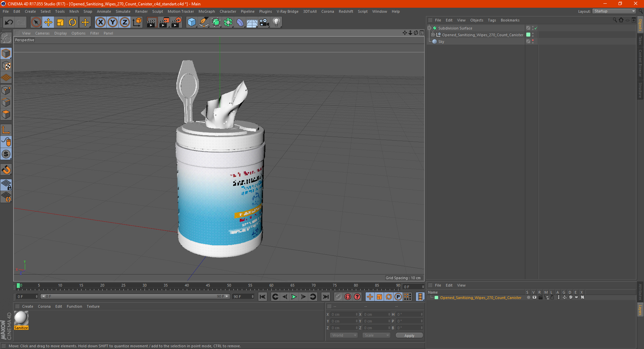Screen dimensions: 644x349
Task: Open the Simulate menu
Action: tap(123, 11)
